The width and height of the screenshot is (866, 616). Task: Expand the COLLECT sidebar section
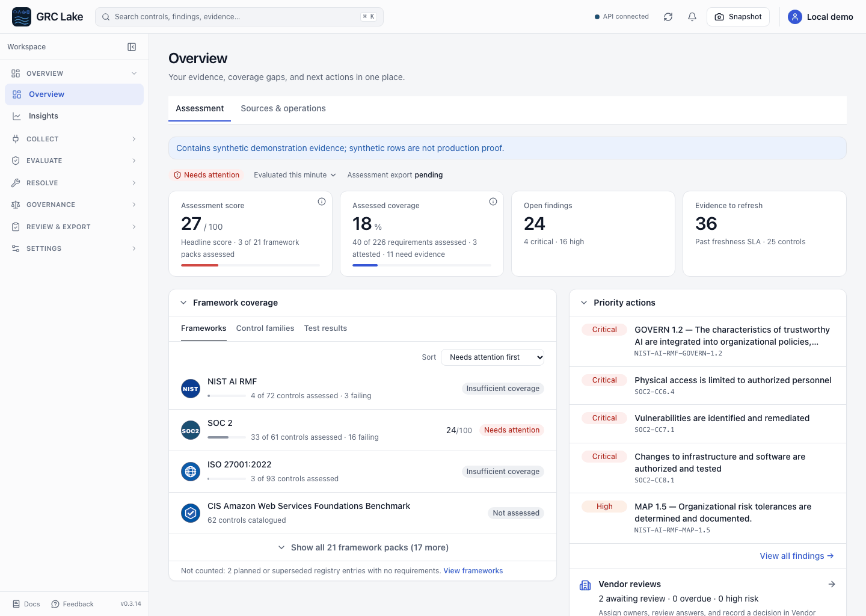click(x=75, y=139)
